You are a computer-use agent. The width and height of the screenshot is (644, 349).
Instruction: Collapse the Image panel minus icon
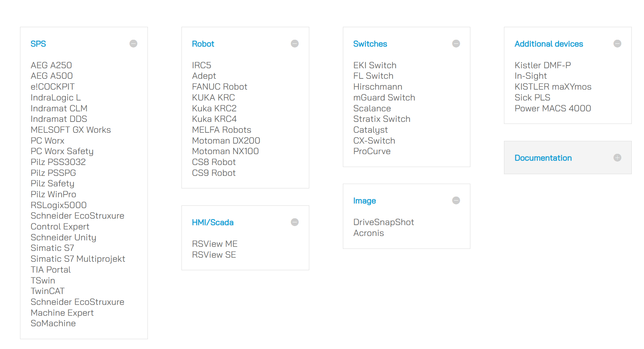456,201
